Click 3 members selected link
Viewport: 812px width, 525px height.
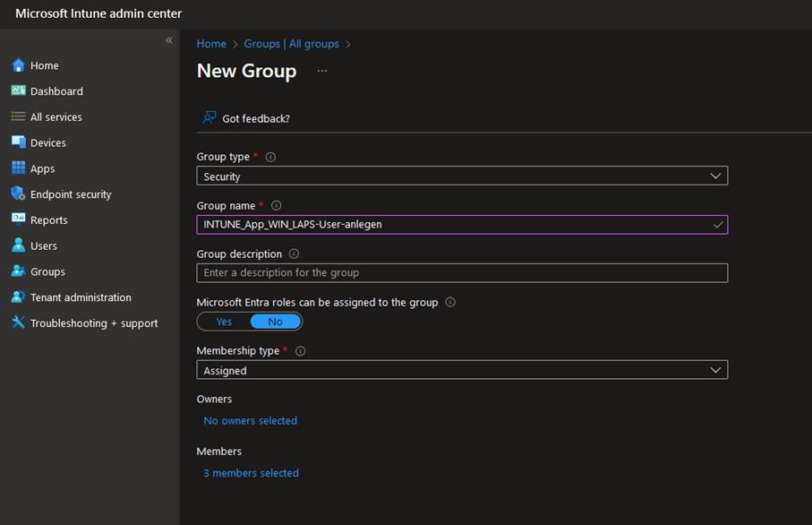[x=251, y=473]
